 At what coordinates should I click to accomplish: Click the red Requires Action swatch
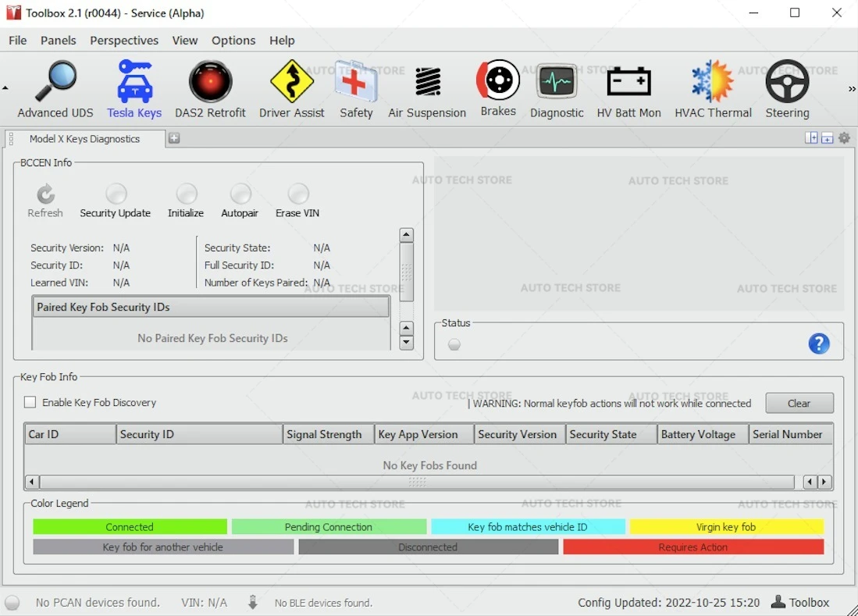coord(693,547)
